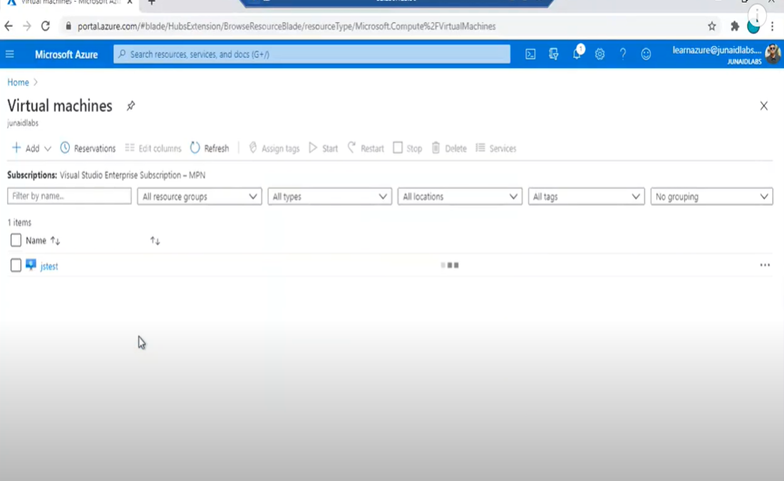Click Edit columns
This screenshot has height=481, width=784.
(153, 148)
